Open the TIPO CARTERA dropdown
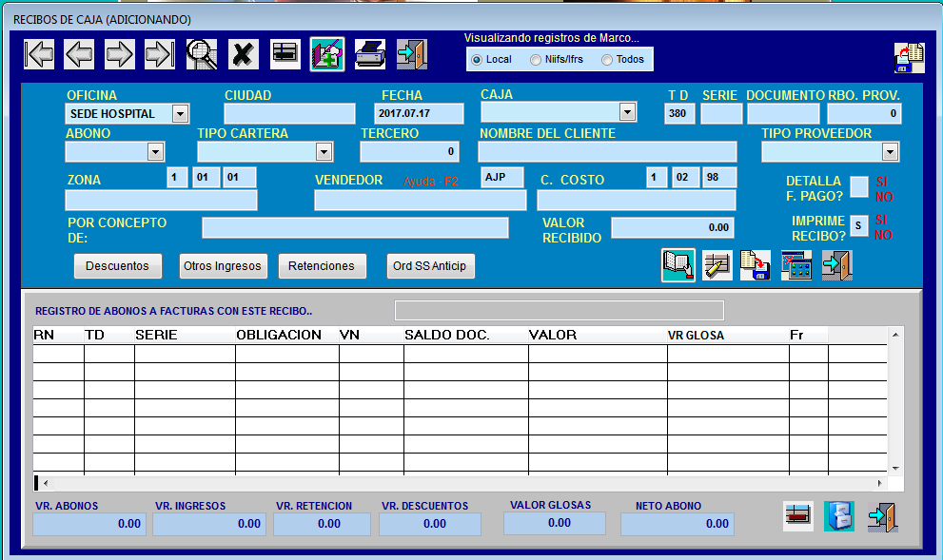This screenshot has height=560, width=943. click(x=324, y=151)
